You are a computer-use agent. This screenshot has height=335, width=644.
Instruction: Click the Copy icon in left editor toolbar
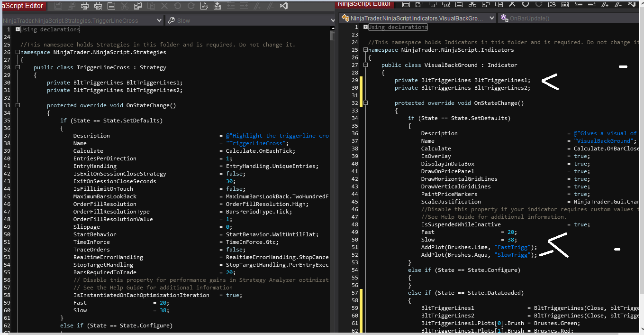tap(138, 6)
